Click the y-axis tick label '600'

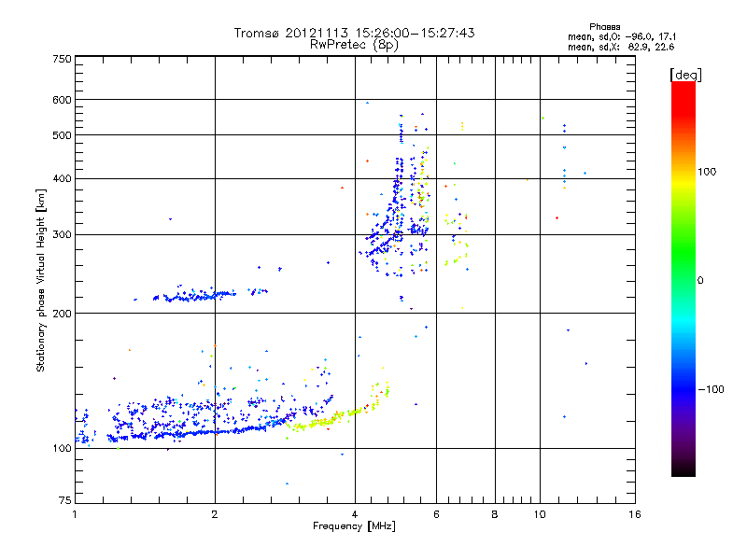click(x=62, y=100)
